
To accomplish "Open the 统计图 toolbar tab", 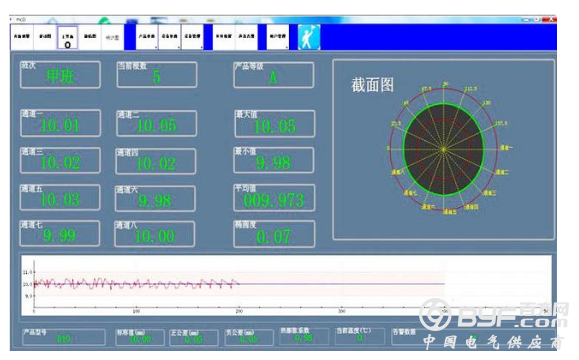I will click(x=112, y=37).
